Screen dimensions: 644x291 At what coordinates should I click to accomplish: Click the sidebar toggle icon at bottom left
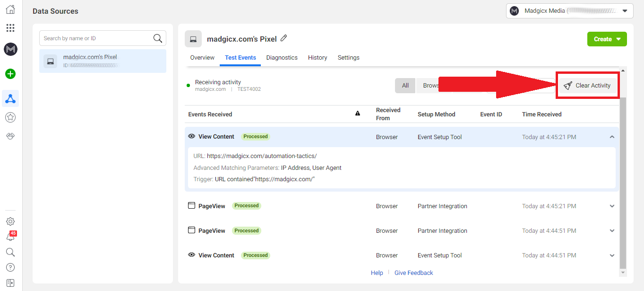[x=10, y=283]
